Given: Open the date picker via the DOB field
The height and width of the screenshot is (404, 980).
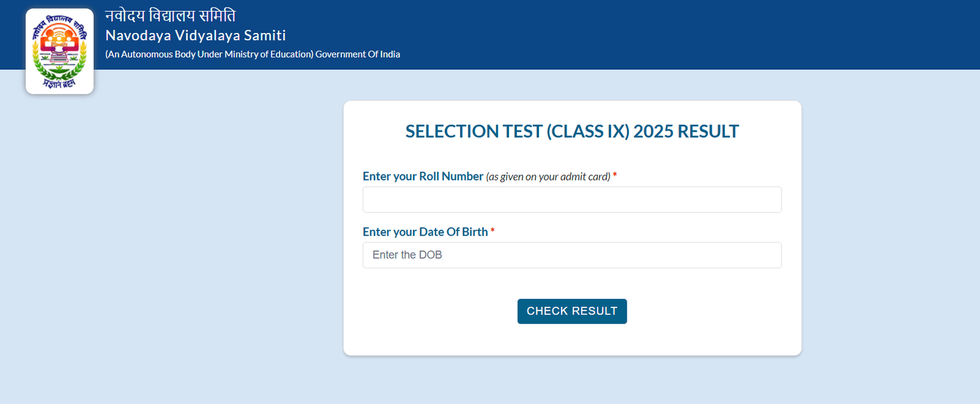Looking at the screenshot, I should (571, 255).
